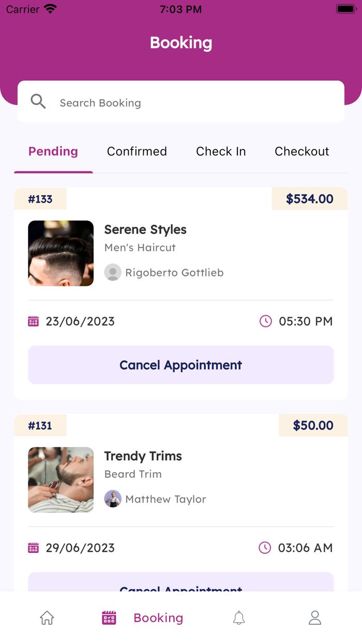This screenshot has width=362, height=644.
Task: Tap the clock icon next to 05:30 PM
Action: pos(265,321)
